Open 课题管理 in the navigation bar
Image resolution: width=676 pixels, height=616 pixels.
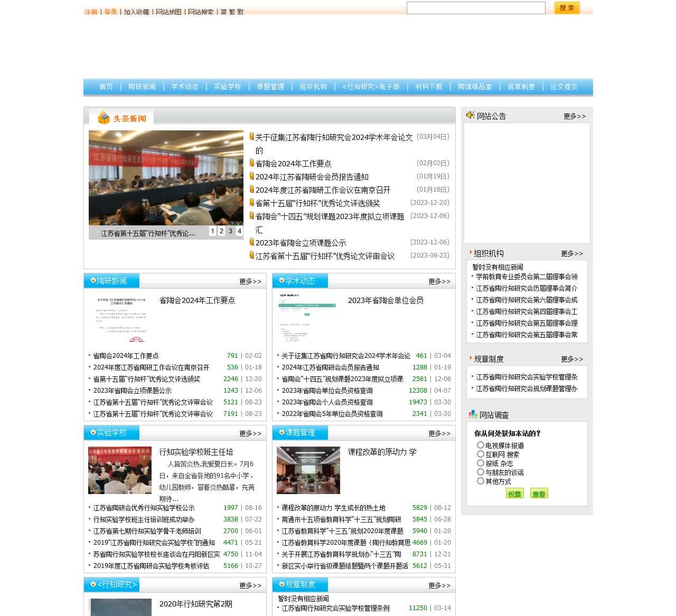coord(270,87)
